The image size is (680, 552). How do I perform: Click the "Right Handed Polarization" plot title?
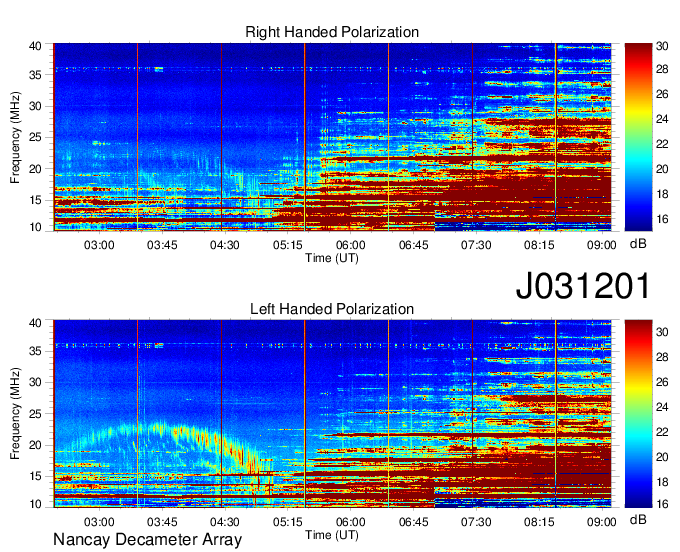pos(332,32)
